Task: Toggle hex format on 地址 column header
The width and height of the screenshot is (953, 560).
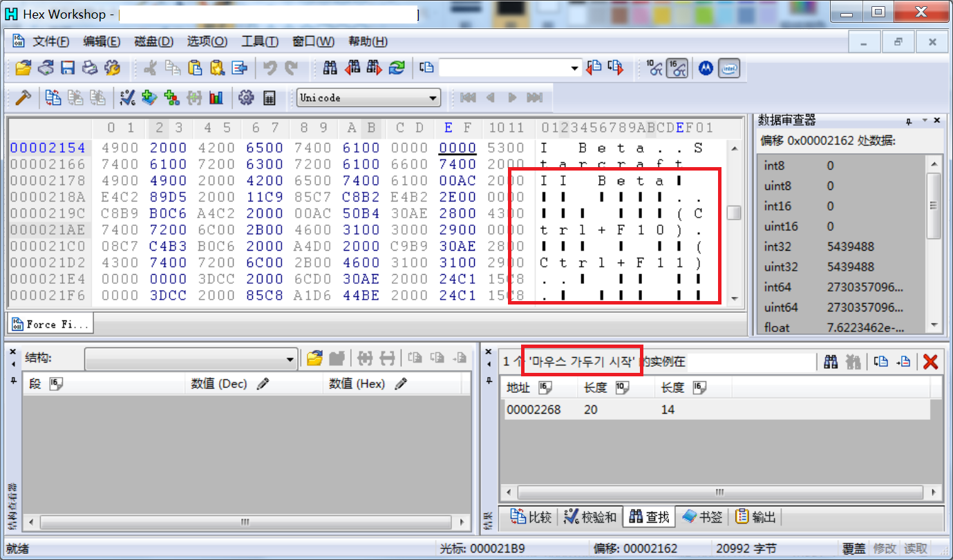Action: pyautogui.click(x=546, y=387)
